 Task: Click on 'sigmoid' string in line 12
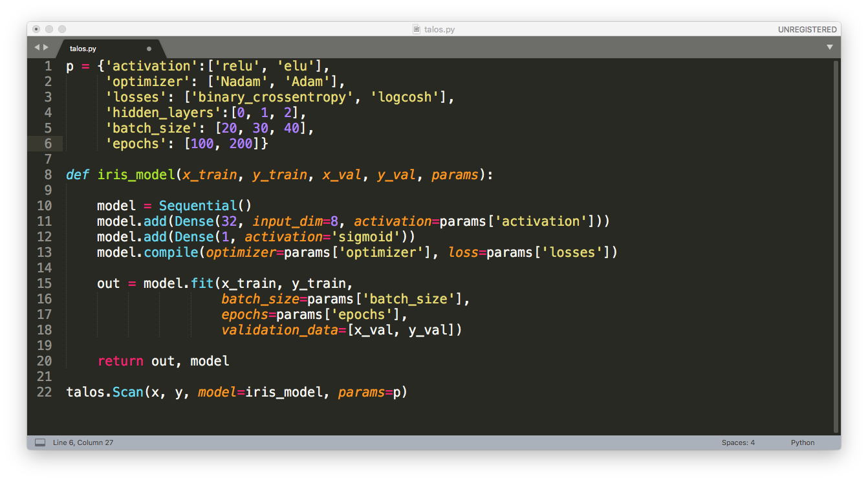click(365, 237)
